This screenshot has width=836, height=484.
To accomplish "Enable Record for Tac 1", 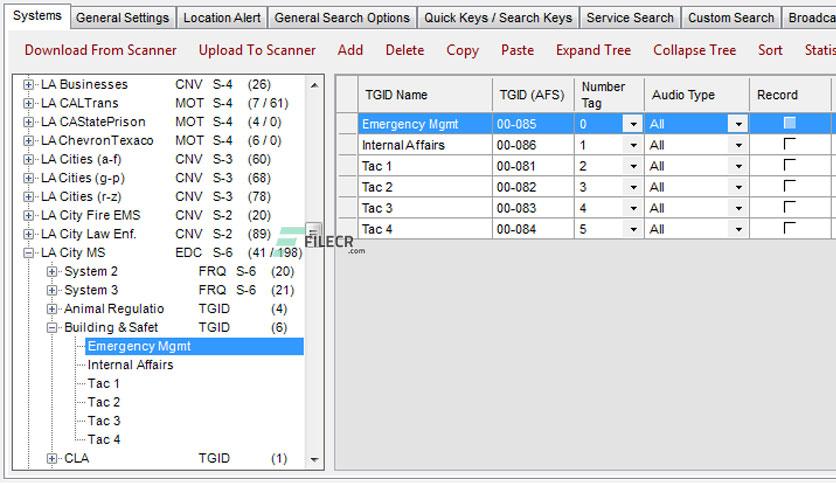I will (x=790, y=165).
